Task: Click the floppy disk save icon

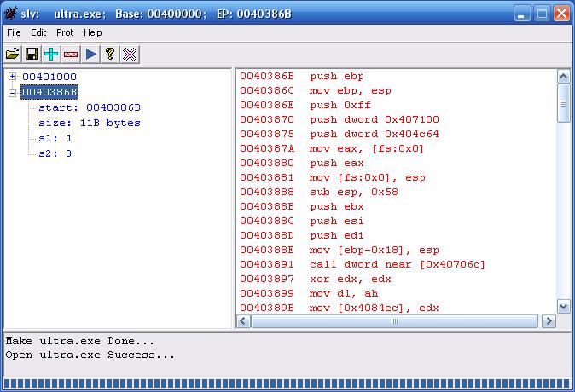Action: coord(32,55)
